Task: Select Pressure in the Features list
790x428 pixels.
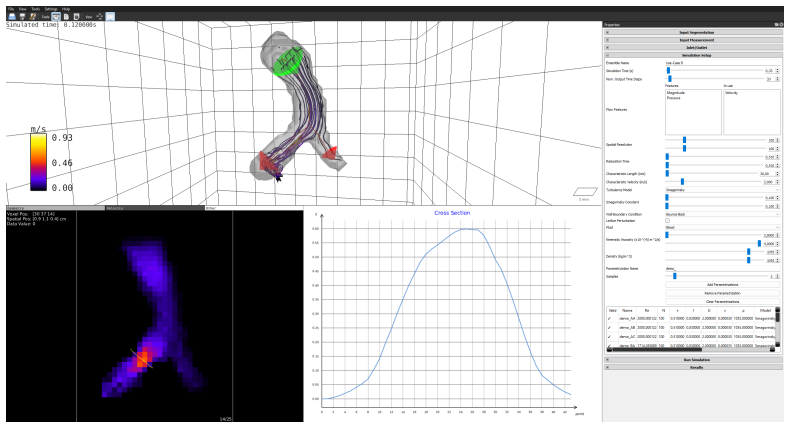Action: [674, 98]
